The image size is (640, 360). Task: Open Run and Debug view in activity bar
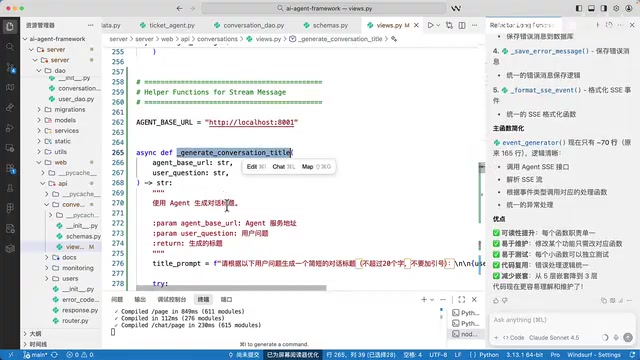(10, 128)
